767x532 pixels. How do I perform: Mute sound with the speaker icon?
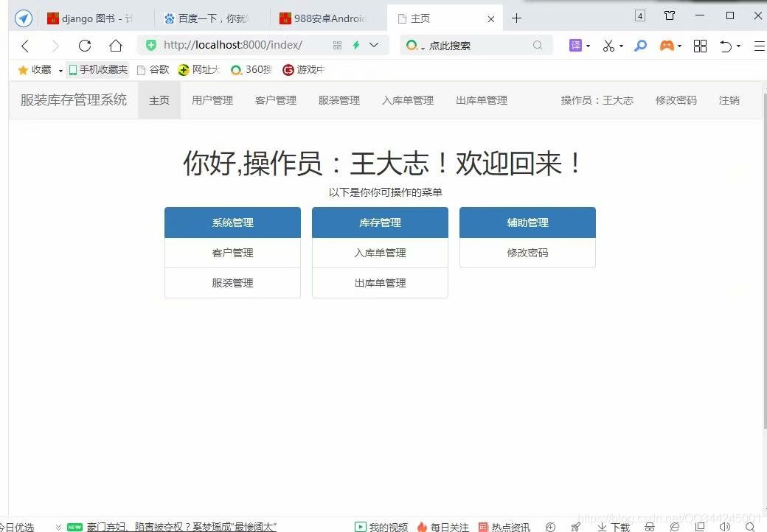(724, 526)
